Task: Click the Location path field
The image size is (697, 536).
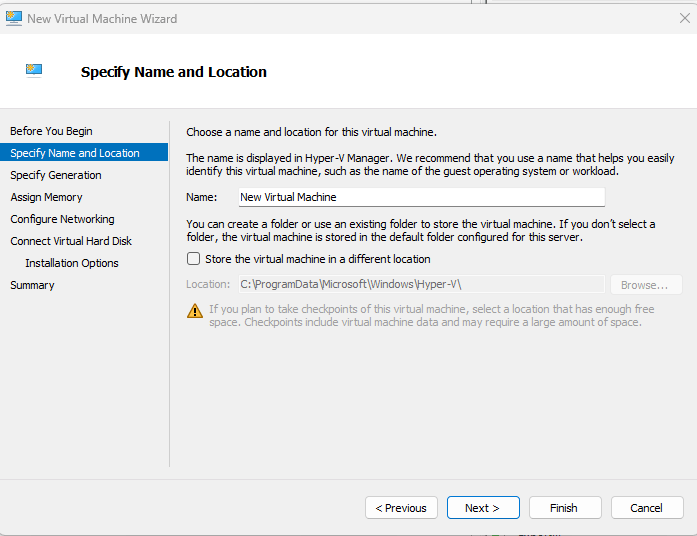Action: (x=421, y=284)
